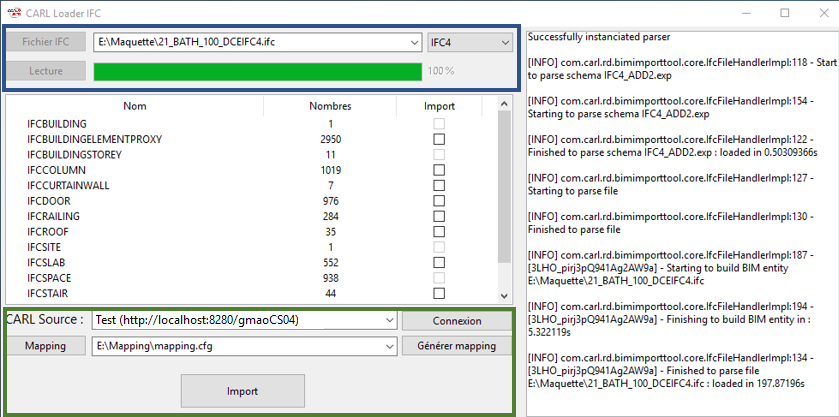Expand the CARL Source server dropdown
Screen dimensions: 839x417
point(390,321)
